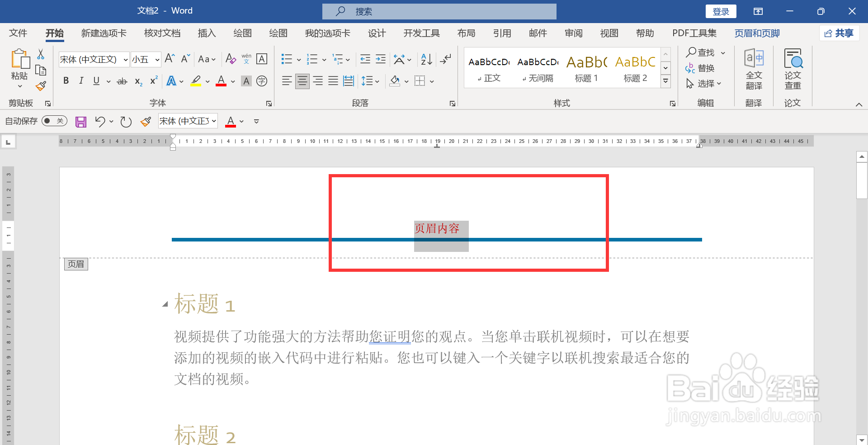Image resolution: width=868 pixels, height=445 pixels.
Task: Click the title bar search box
Action: (439, 11)
